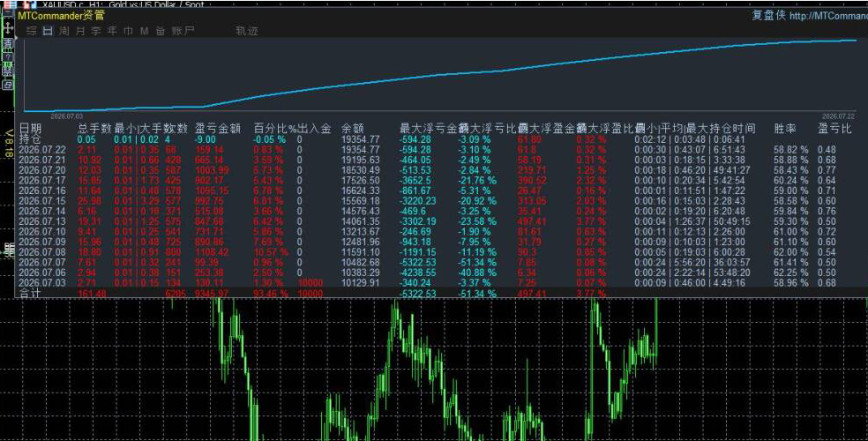This screenshot has width=868, height=441.
Task: Click the move-panel arrows icon
Action: tap(8, 27)
